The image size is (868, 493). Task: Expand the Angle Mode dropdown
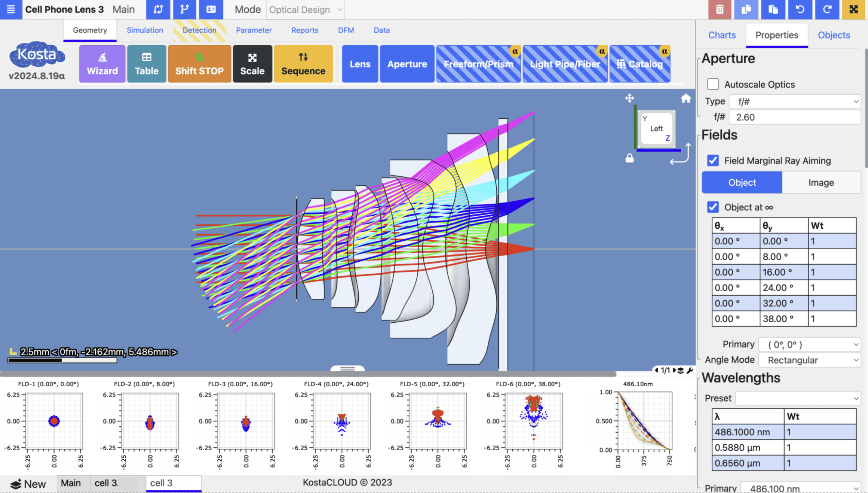coord(809,360)
